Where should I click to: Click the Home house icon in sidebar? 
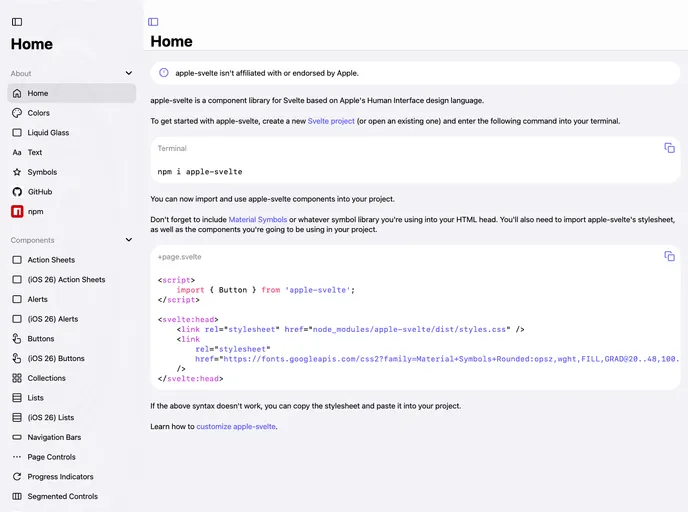(x=17, y=93)
